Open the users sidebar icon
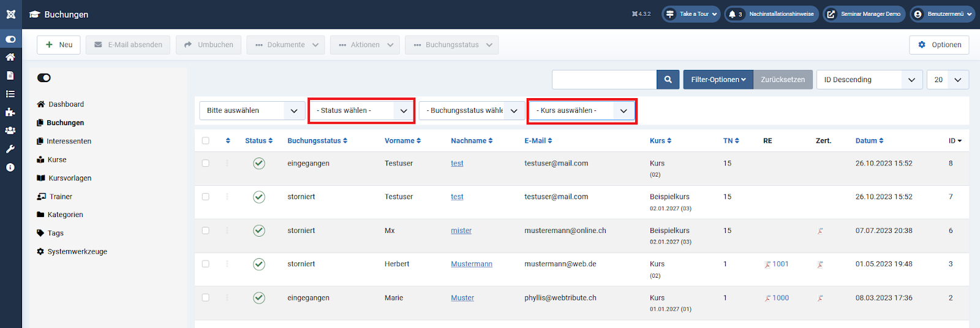Screen dimensions: 980x328 coord(10,131)
